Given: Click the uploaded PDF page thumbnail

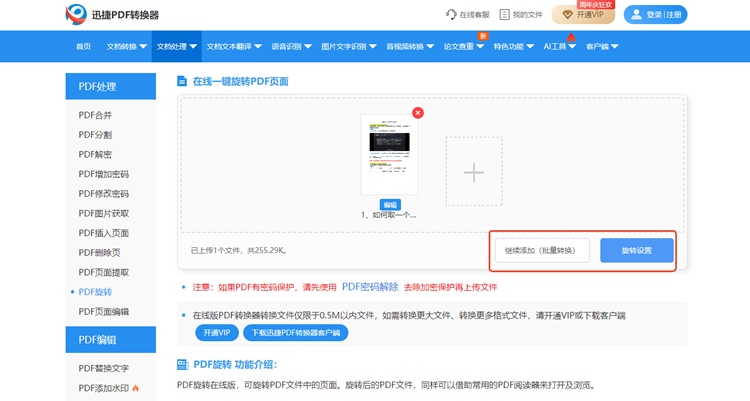Looking at the screenshot, I should pos(389,155).
